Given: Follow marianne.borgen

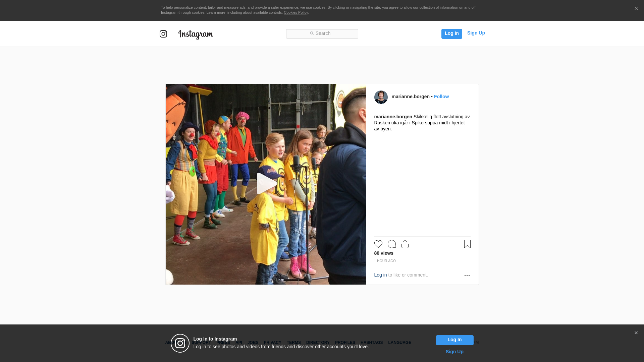Looking at the screenshot, I should point(441,97).
